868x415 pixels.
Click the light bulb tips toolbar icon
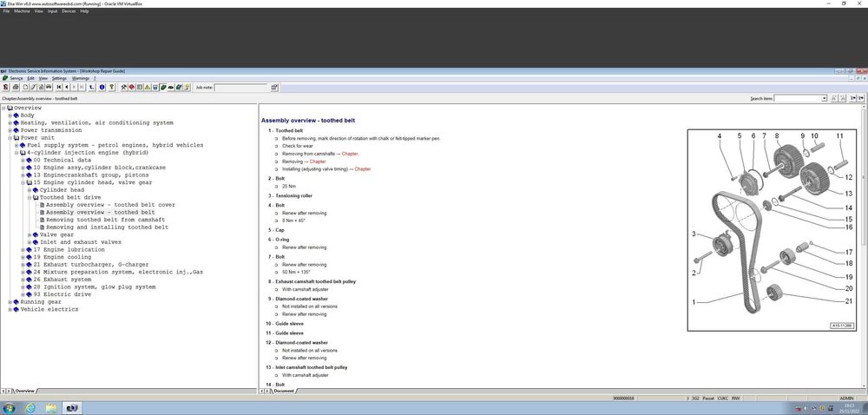point(187,88)
